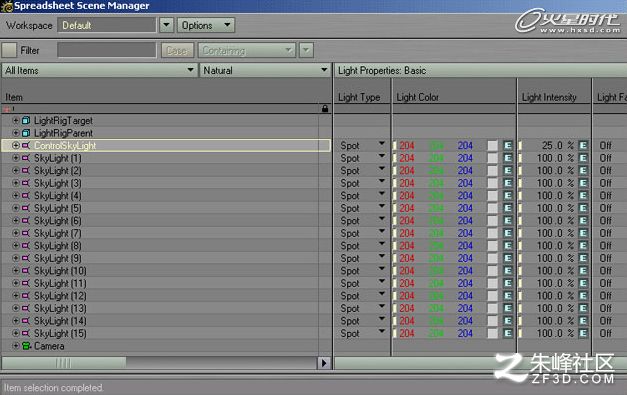Viewport: 627px width, 395px height.
Task: Click the Item column header
Action: point(14,97)
